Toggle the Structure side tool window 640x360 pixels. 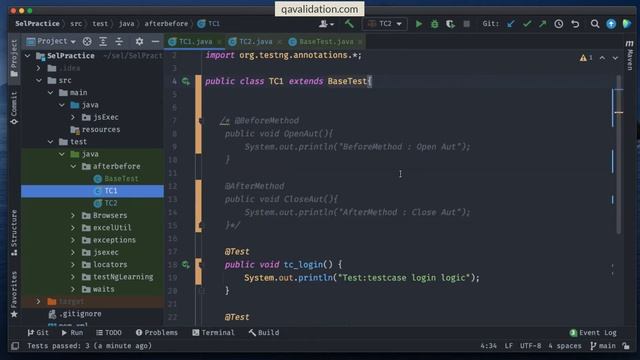(x=14, y=233)
